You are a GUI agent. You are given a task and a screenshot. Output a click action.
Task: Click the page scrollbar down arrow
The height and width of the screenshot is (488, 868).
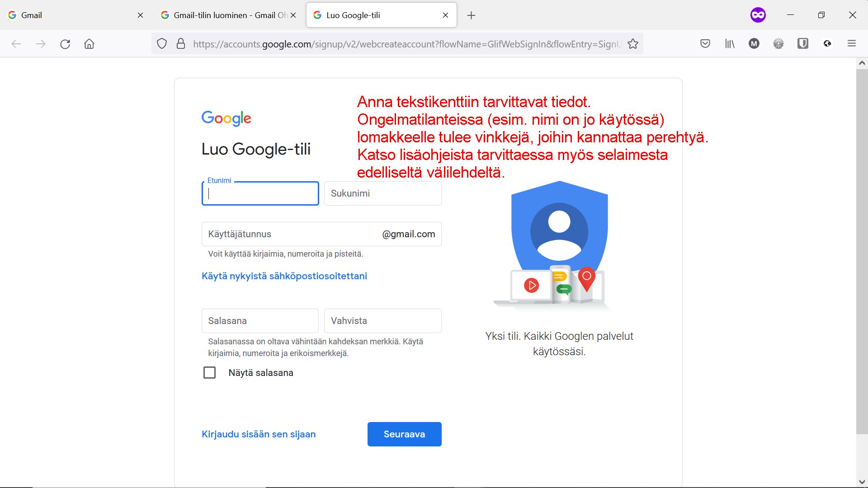862,482
